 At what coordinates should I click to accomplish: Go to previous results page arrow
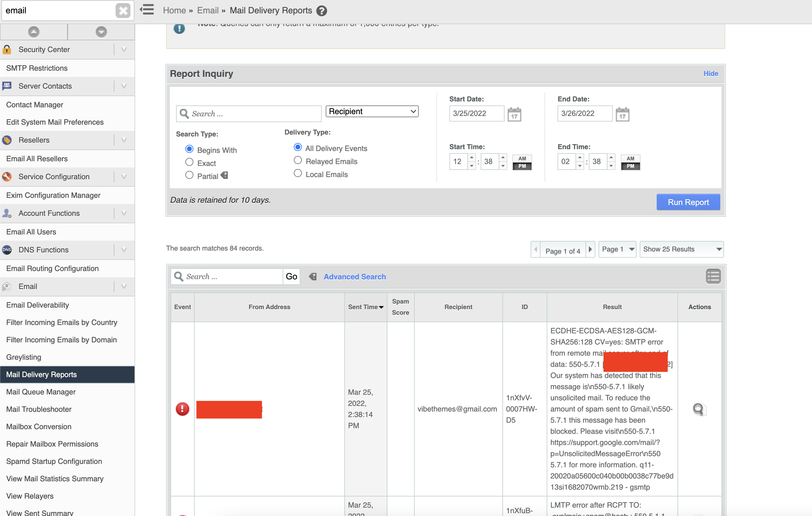pyautogui.click(x=536, y=249)
